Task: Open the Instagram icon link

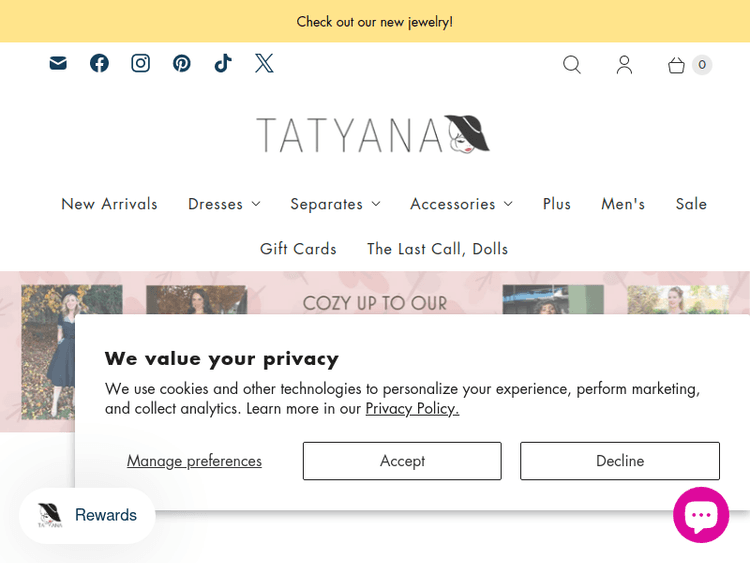Action: click(x=141, y=64)
